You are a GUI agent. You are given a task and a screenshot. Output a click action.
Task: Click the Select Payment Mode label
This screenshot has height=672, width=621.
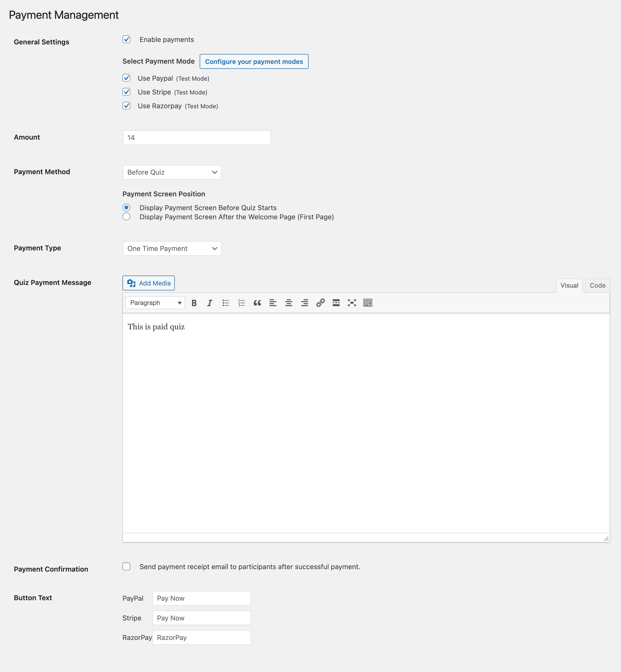[159, 61]
